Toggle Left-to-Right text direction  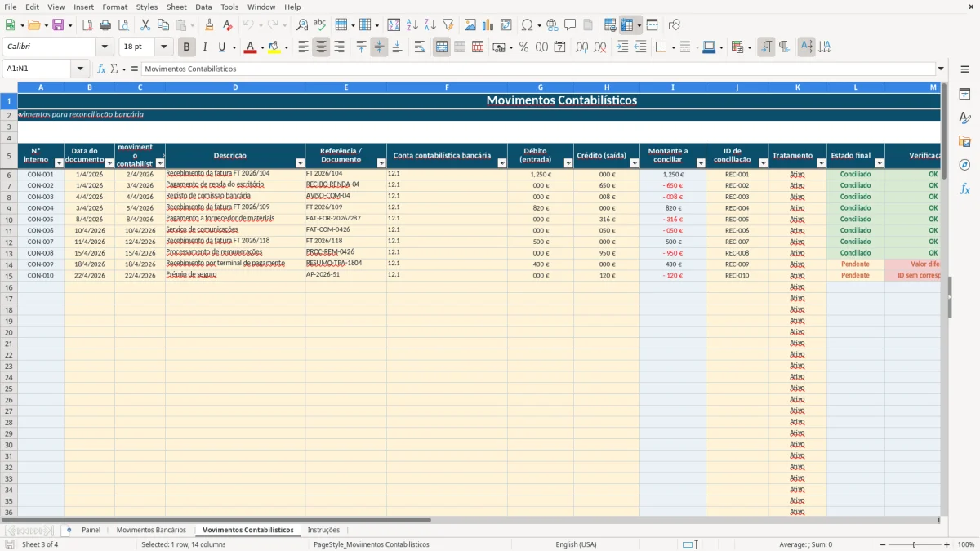coord(766,47)
